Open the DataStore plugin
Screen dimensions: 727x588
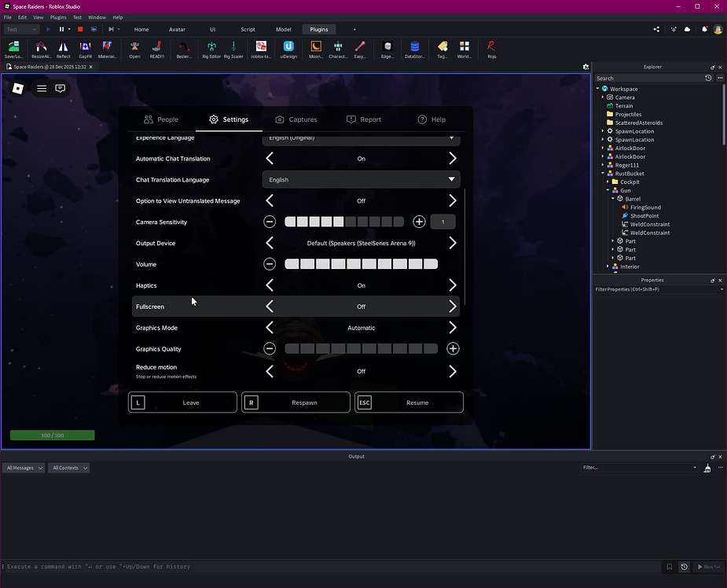click(415, 50)
